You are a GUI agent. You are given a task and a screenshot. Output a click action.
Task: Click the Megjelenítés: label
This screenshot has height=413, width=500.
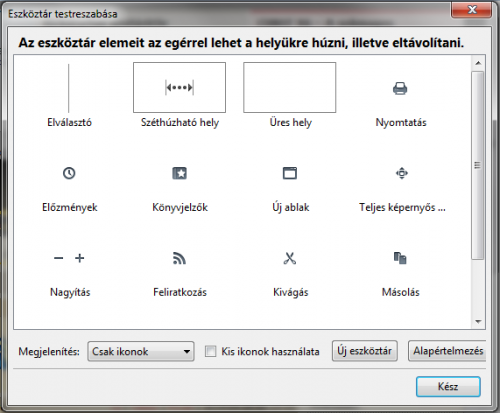49,352
